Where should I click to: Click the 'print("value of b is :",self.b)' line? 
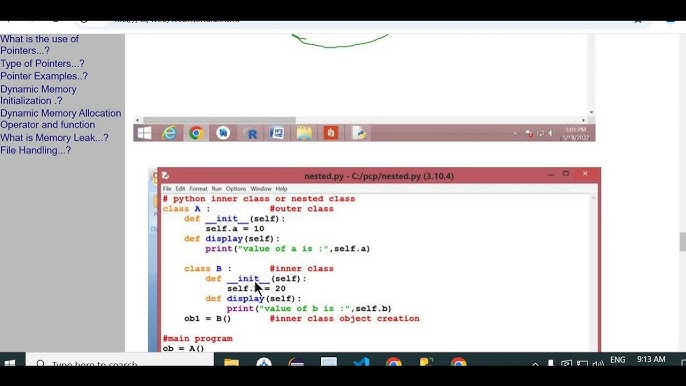(x=309, y=309)
